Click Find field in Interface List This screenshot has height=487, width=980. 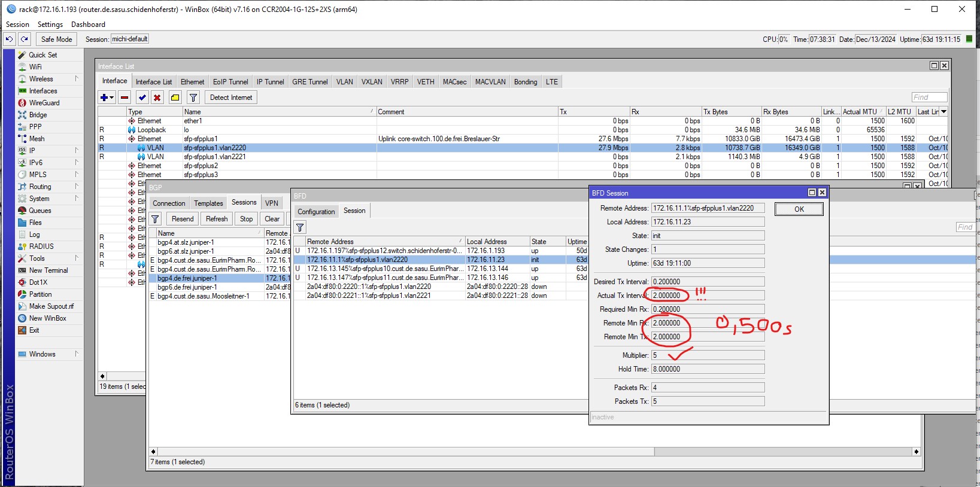click(x=929, y=98)
